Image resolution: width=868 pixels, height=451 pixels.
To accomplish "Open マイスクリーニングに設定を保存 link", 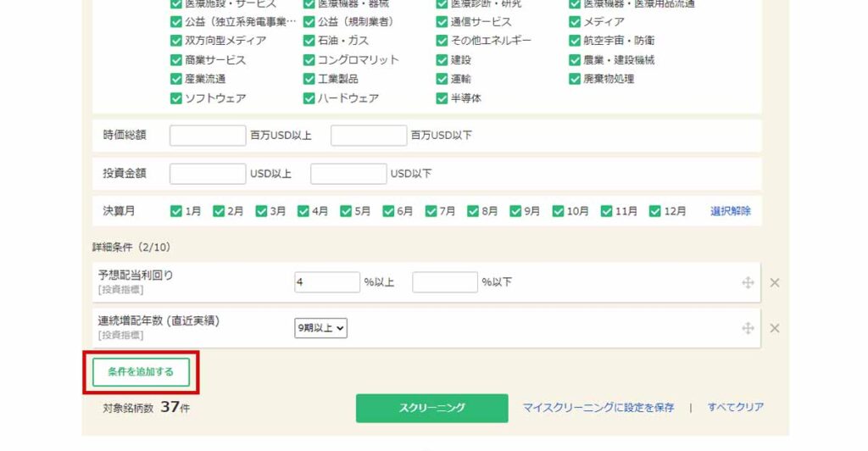I will (598, 408).
